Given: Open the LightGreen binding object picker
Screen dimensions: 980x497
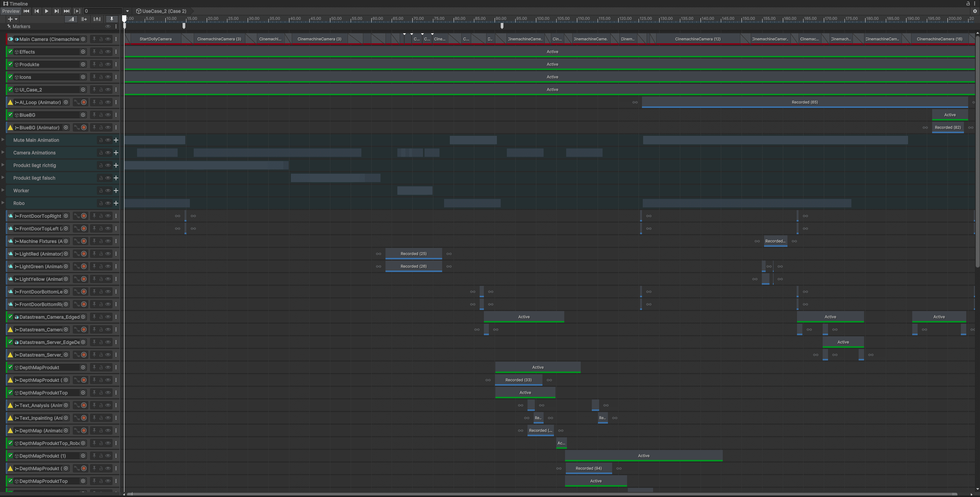Looking at the screenshot, I should 66,266.
